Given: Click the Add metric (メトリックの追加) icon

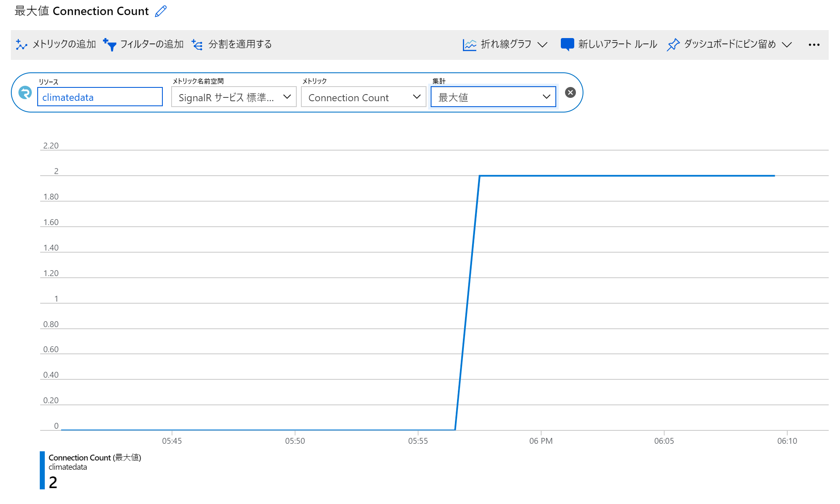Looking at the screenshot, I should [21, 44].
